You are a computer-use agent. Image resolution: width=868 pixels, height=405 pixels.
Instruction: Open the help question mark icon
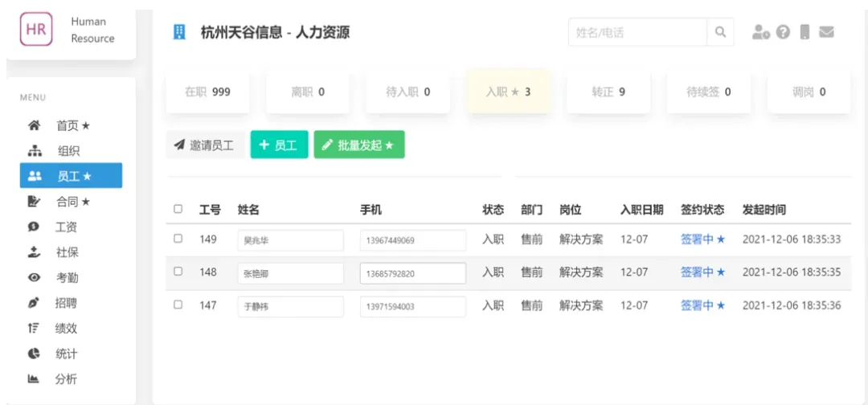click(x=783, y=32)
